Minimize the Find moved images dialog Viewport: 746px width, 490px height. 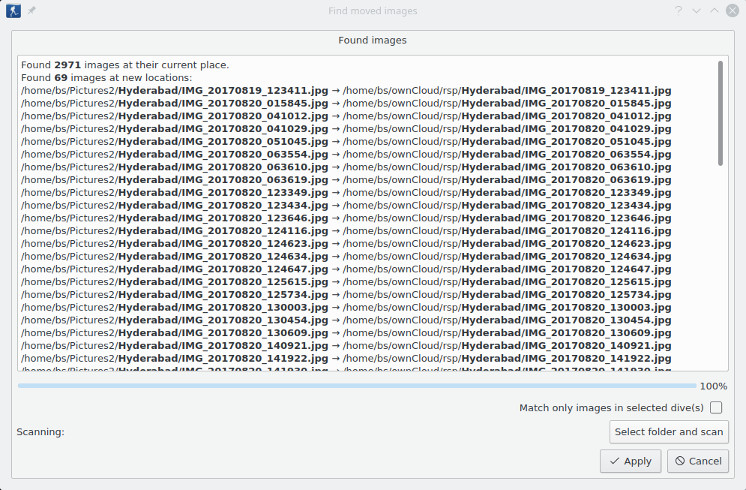(696, 10)
